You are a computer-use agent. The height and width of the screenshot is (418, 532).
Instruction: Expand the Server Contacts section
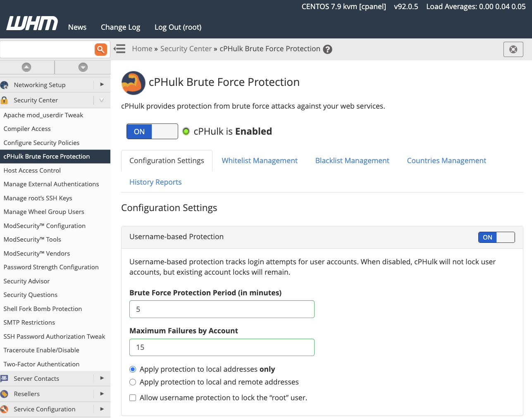(x=102, y=378)
